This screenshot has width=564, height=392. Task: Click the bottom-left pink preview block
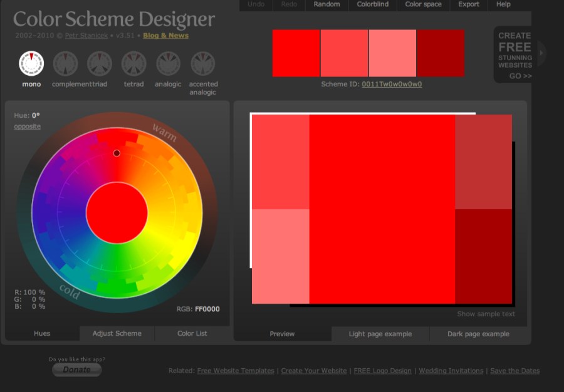[281, 257]
